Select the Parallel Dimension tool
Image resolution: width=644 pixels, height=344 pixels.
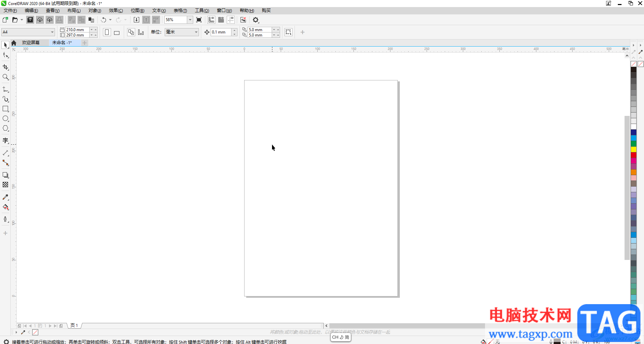click(x=5, y=153)
